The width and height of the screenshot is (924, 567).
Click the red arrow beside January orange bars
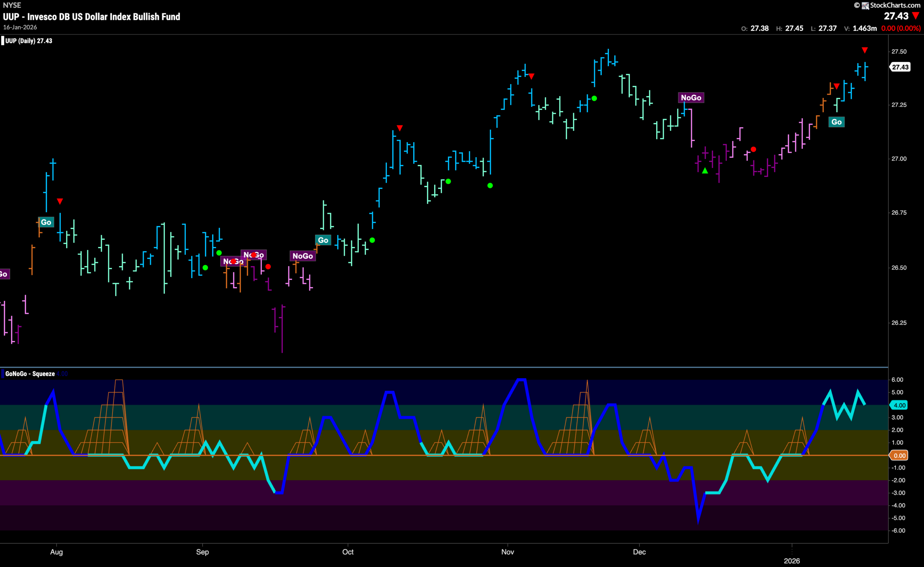coord(837,87)
